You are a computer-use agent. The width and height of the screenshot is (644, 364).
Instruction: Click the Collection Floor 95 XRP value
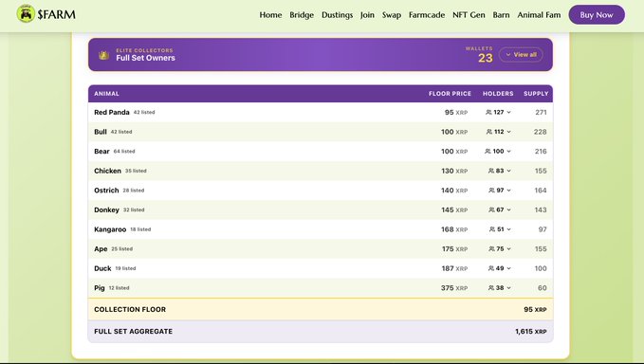pos(535,309)
